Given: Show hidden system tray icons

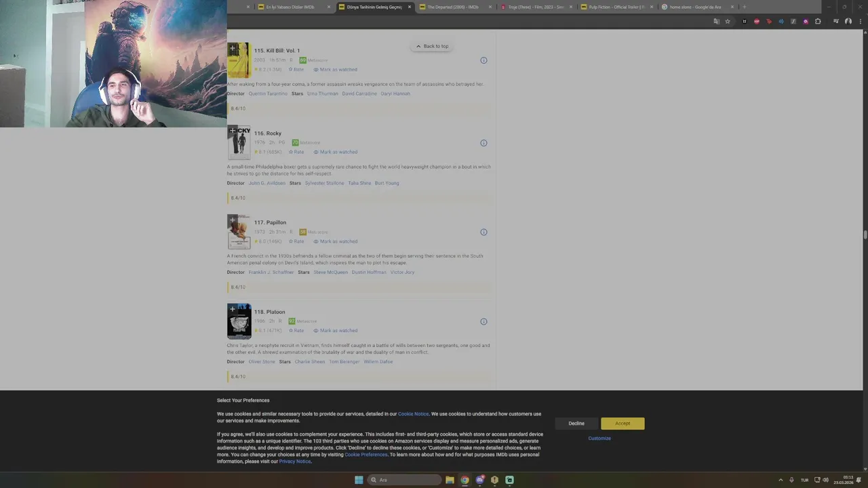Looking at the screenshot, I should pos(781,480).
